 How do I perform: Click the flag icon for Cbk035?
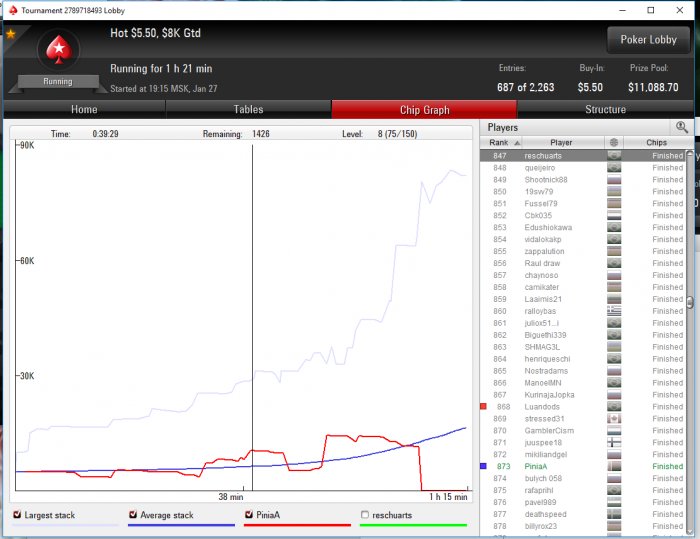[614, 216]
